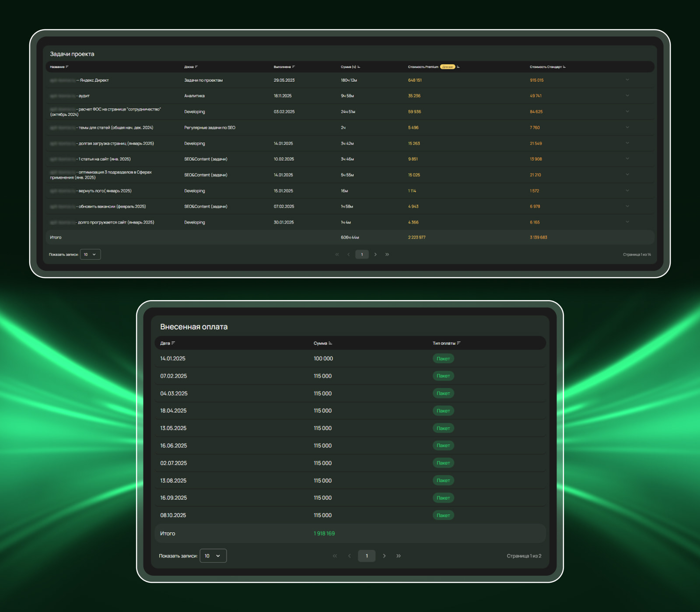
Task: Sort by Сумма (ч) hours icon
Action: (x=359, y=67)
